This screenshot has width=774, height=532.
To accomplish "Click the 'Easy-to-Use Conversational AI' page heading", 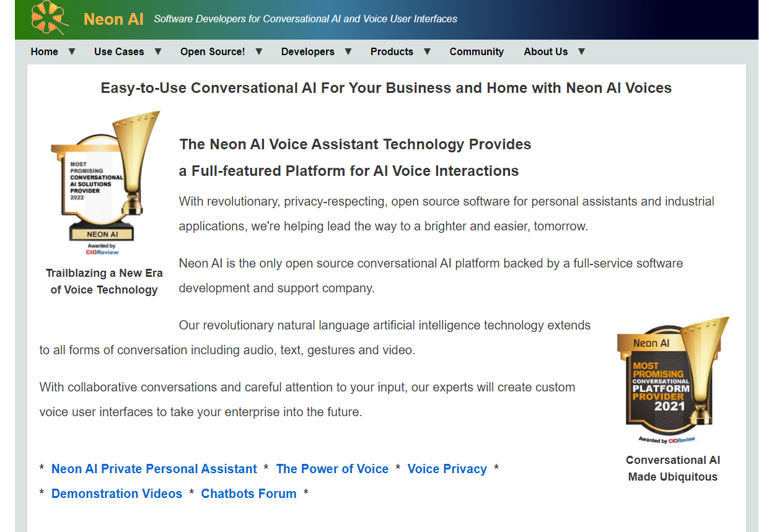I will (386, 88).
